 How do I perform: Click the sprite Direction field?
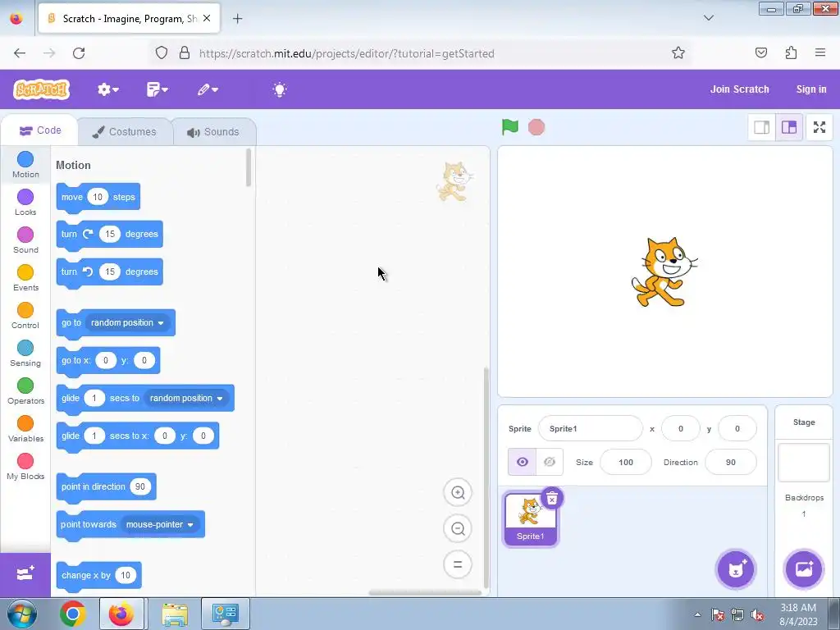731,462
